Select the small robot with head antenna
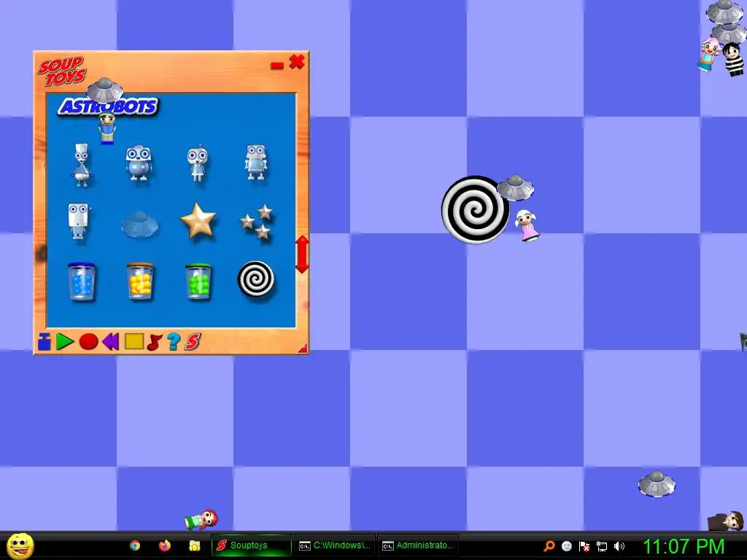This screenshot has height=560, width=747. 197,163
